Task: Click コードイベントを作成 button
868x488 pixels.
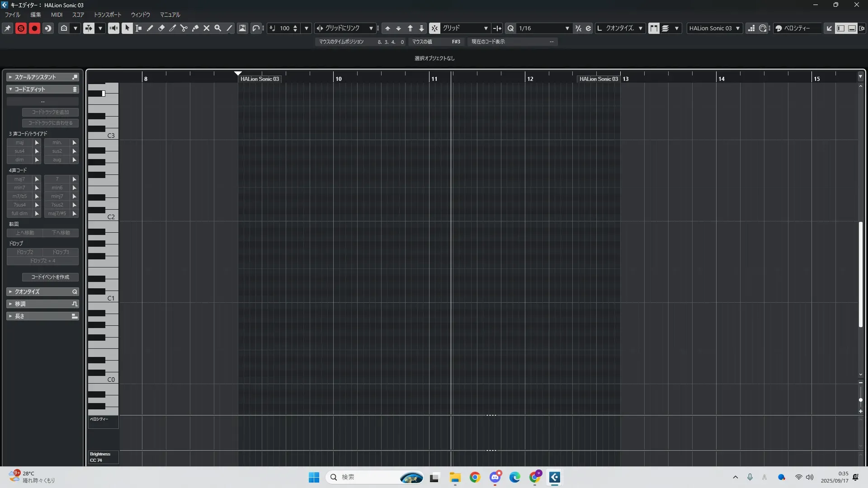Action: click(x=50, y=277)
